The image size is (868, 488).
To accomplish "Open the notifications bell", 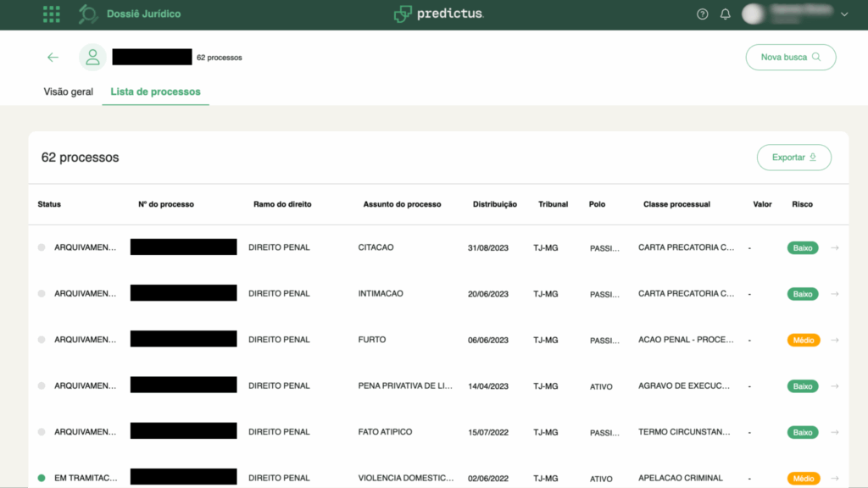I will (x=725, y=14).
